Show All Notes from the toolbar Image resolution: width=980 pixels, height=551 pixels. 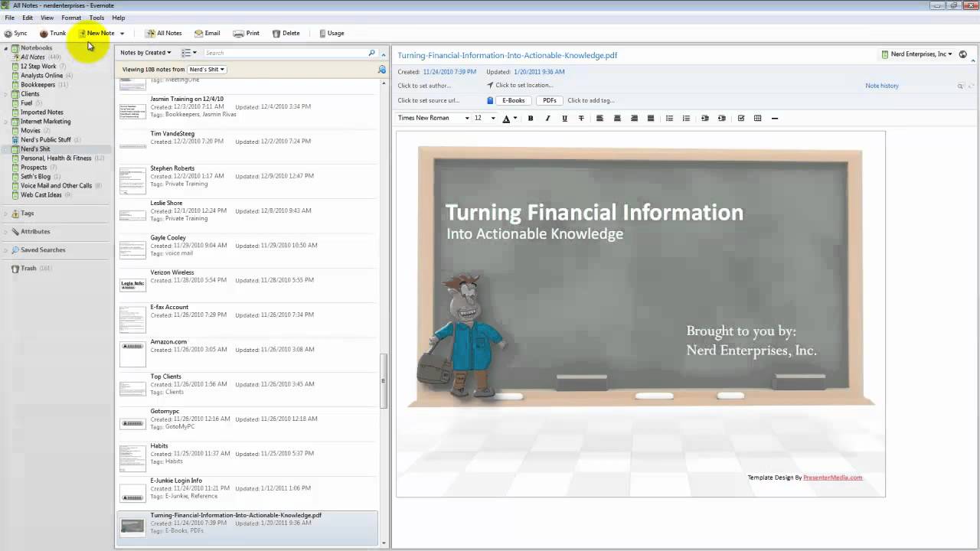(164, 33)
